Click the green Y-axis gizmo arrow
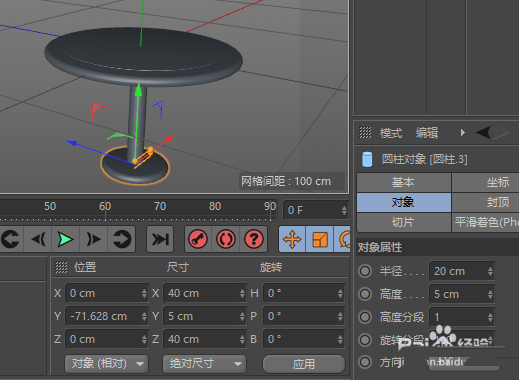Image resolution: width=519 pixels, height=380 pixels. tap(138, 91)
